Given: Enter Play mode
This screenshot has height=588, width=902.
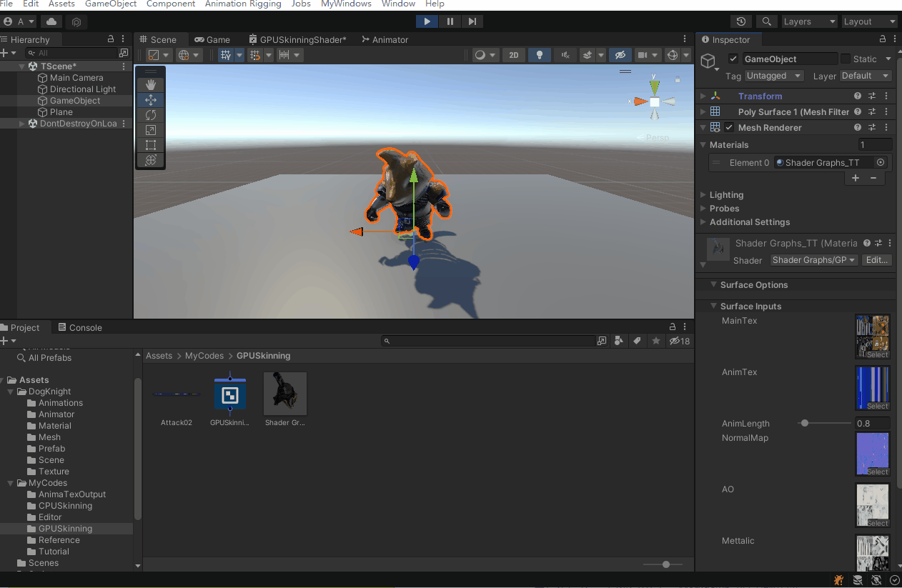Looking at the screenshot, I should click(427, 21).
